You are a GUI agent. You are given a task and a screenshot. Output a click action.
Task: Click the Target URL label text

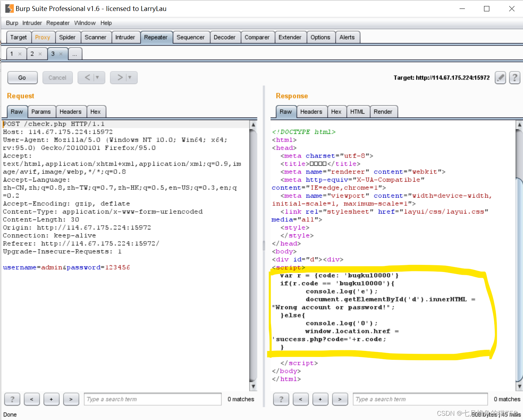click(x=442, y=78)
